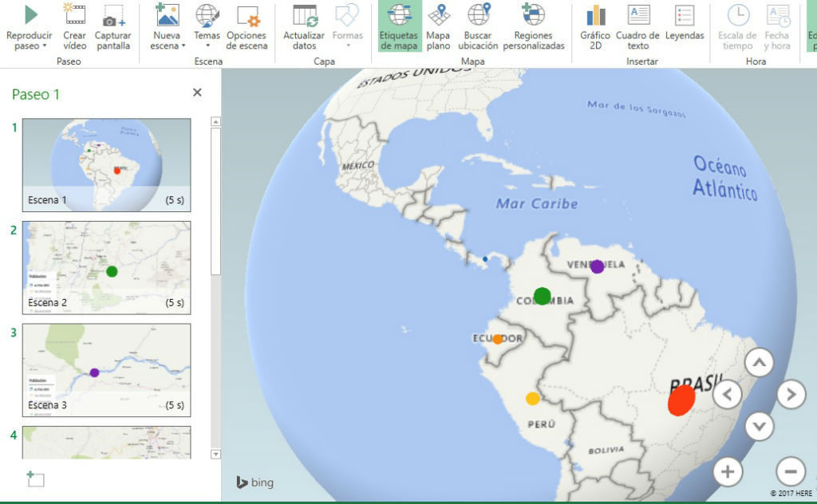Click Reproducir paseo play icon
The height and width of the screenshot is (504, 817).
point(30,15)
